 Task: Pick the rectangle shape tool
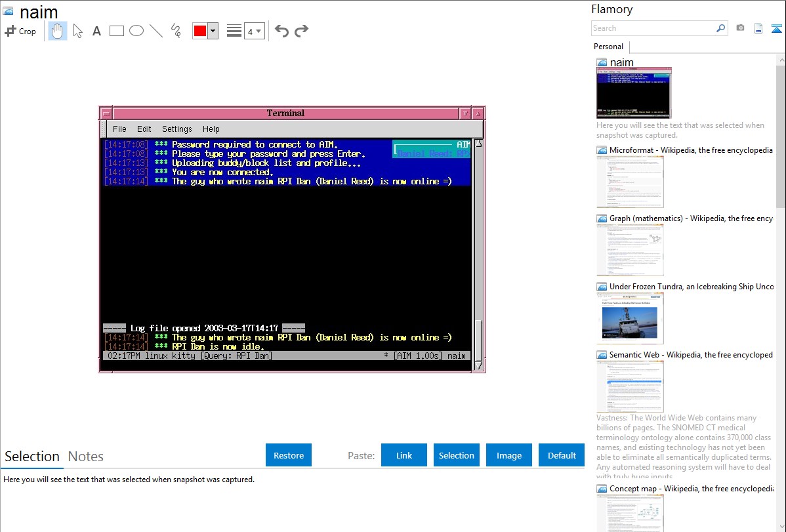coord(117,31)
